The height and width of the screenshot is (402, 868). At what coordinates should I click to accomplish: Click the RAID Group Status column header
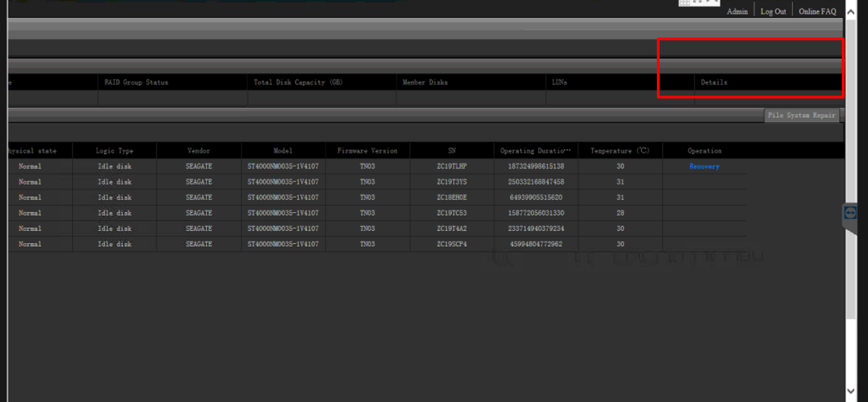(136, 82)
